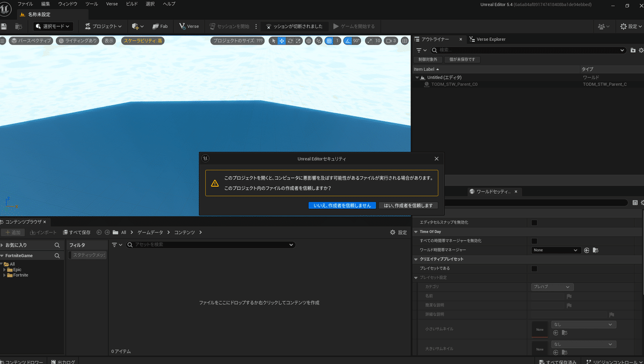Click the 制御対象外 filter button
The height and width of the screenshot is (364, 644).
click(428, 60)
